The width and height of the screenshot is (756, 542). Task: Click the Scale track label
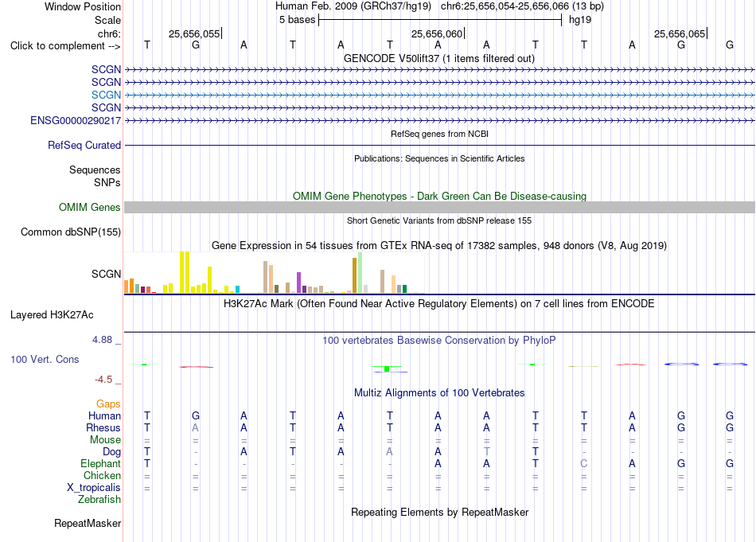[107, 20]
